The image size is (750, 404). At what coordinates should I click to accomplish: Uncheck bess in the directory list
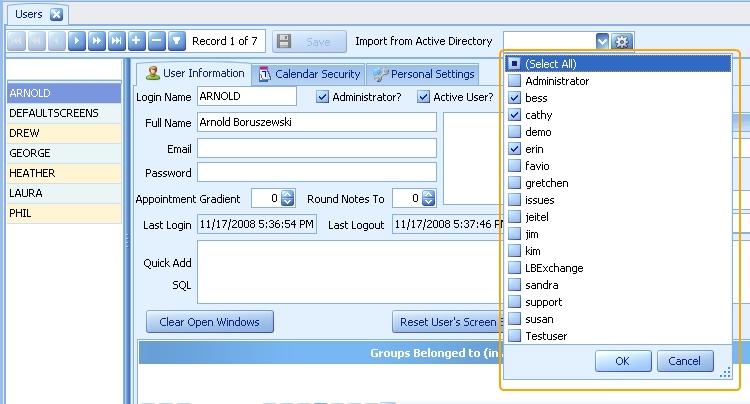coord(514,98)
